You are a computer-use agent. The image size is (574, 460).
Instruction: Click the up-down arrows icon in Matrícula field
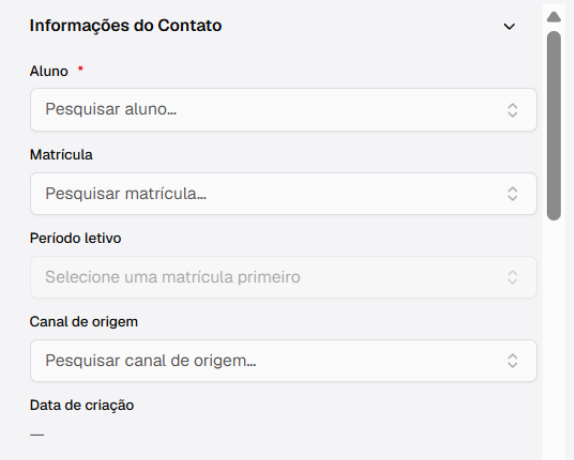[512, 194]
